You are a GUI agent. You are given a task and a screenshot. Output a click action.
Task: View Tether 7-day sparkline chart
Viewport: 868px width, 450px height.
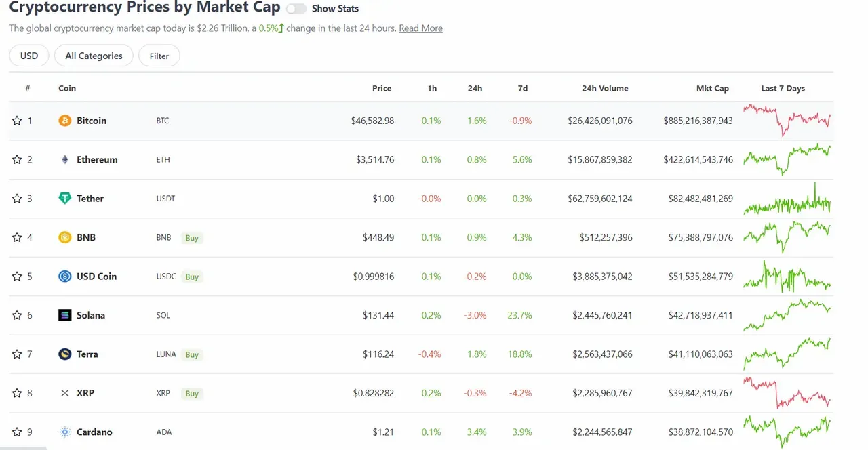pyautogui.click(x=787, y=199)
